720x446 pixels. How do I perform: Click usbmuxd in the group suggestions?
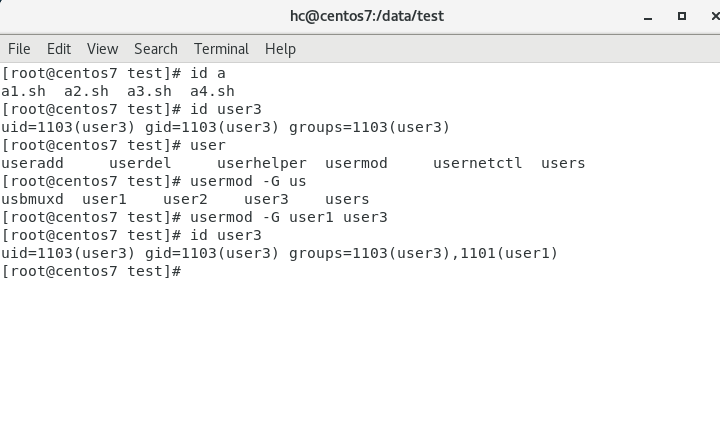coord(33,200)
